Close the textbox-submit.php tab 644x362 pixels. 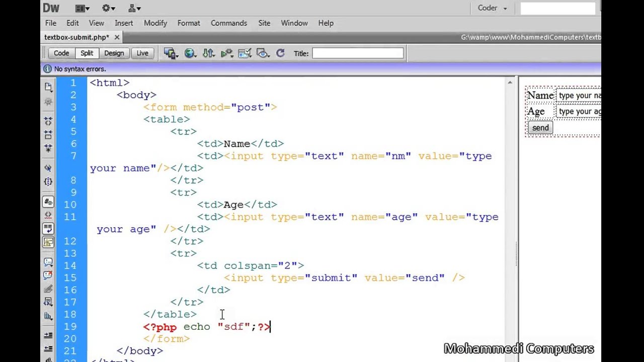117,37
